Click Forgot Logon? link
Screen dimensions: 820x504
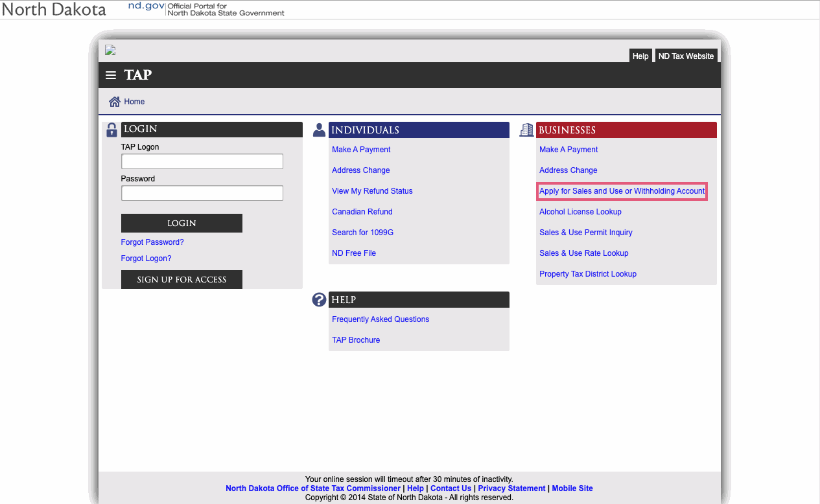point(146,258)
